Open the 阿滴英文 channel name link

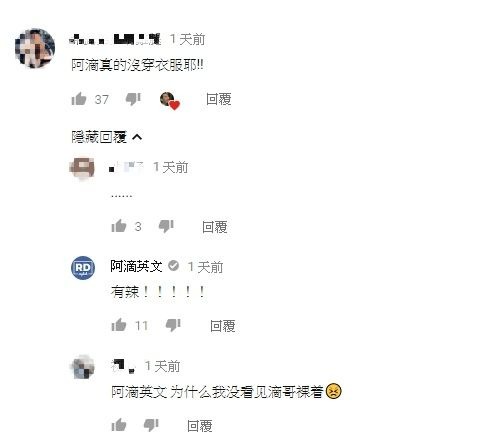coord(136,266)
